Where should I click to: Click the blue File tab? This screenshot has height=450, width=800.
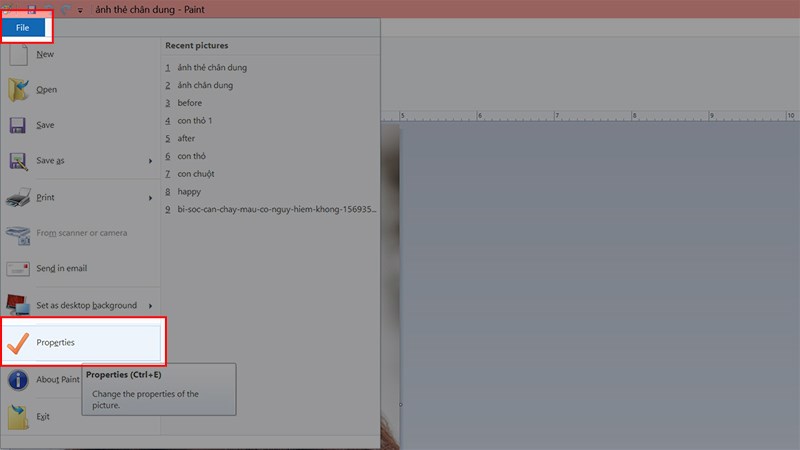pyautogui.click(x=22, y=27)
